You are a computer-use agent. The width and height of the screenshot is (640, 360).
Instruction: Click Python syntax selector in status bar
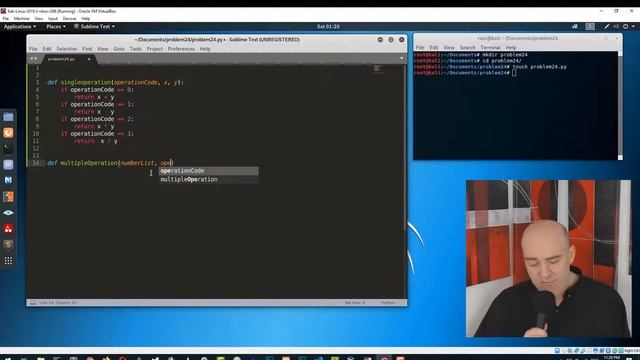(388, 303)
